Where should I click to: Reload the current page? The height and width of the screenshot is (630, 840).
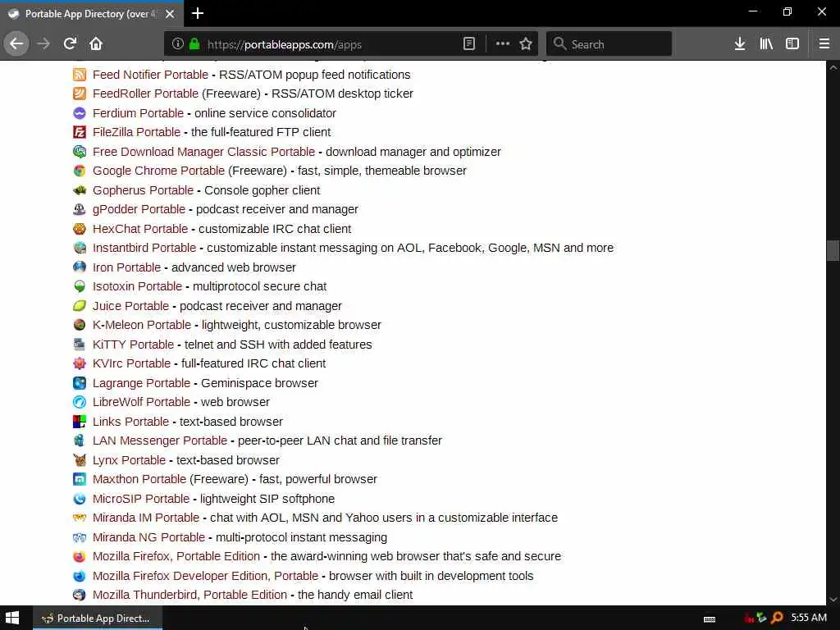tap(71, 43)
